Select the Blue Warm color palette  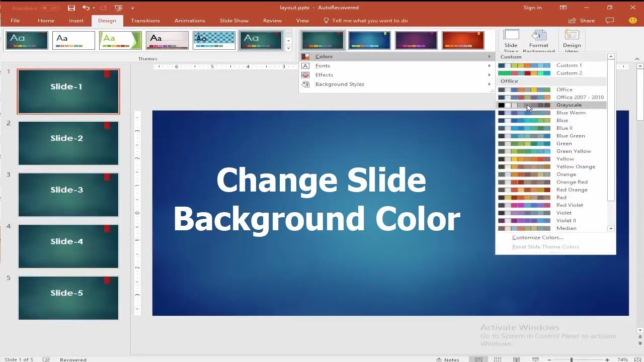pyautogui.click(x=571, y=112)
